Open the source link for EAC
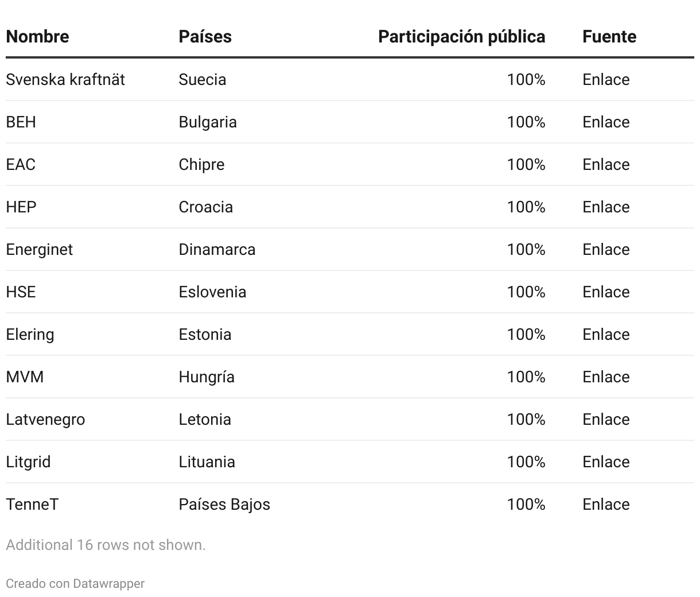This screenshot has height=597, width=700. point(605,164)
